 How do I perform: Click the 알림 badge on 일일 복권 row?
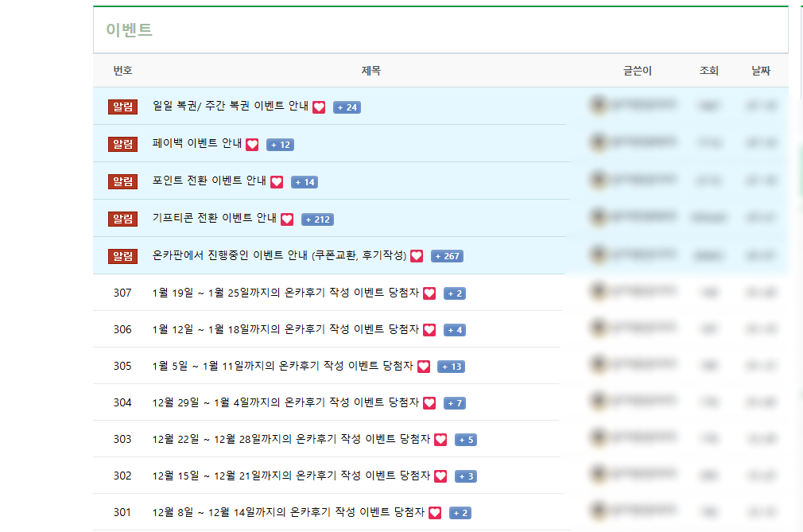click(122, 107)
